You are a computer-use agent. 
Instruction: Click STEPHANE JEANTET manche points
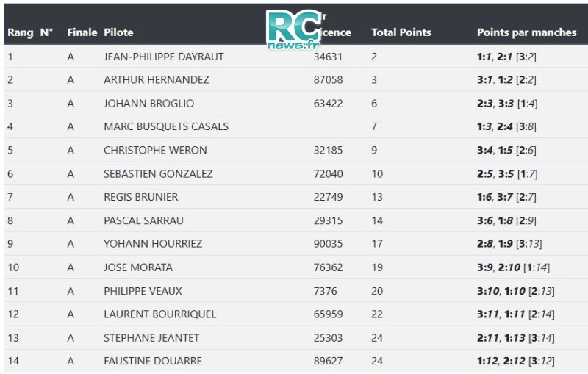click(516, 338)
